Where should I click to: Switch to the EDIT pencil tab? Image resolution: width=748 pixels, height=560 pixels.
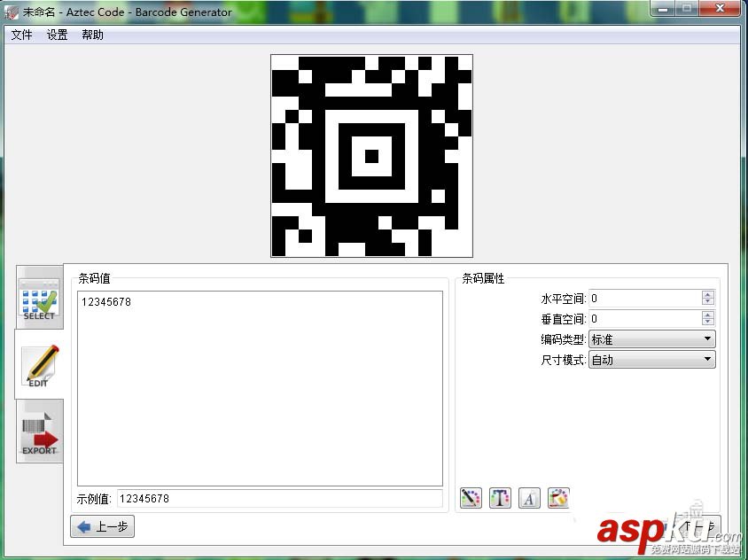tap(40, 365)
